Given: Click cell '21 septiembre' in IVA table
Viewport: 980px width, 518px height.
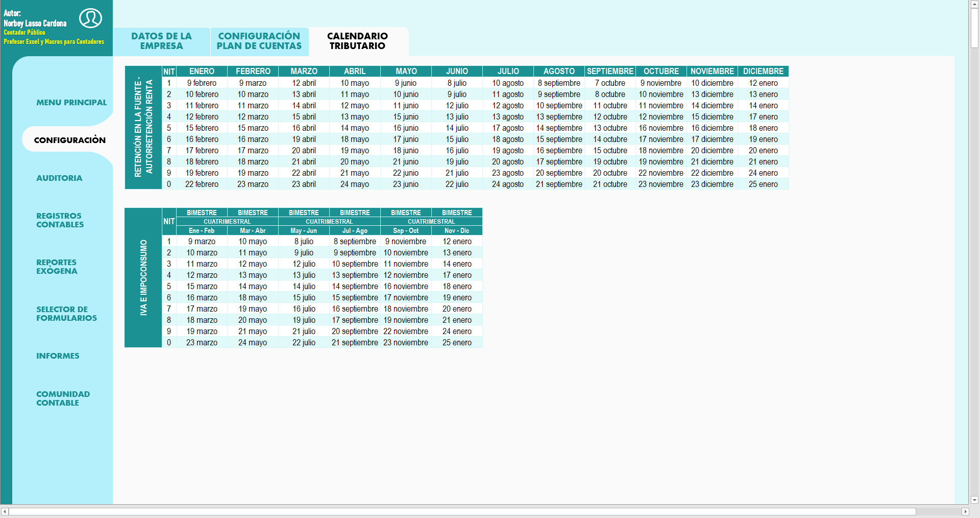Looking at the screenshot, I should coord(355,342).
